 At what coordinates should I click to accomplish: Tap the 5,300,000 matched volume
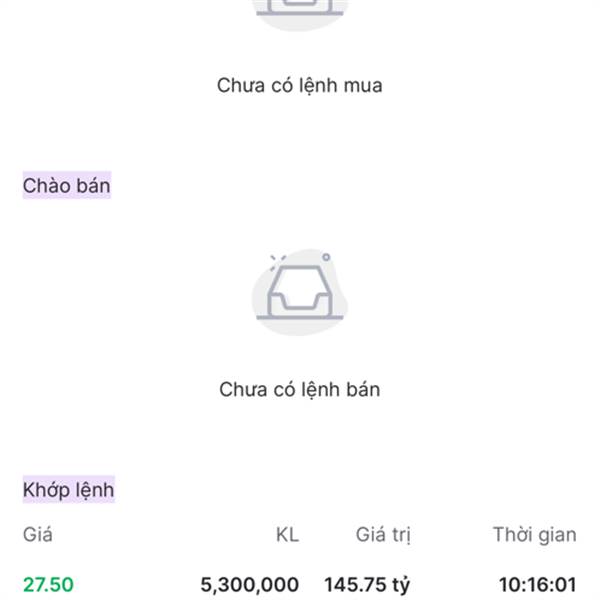tap(249, 585)
